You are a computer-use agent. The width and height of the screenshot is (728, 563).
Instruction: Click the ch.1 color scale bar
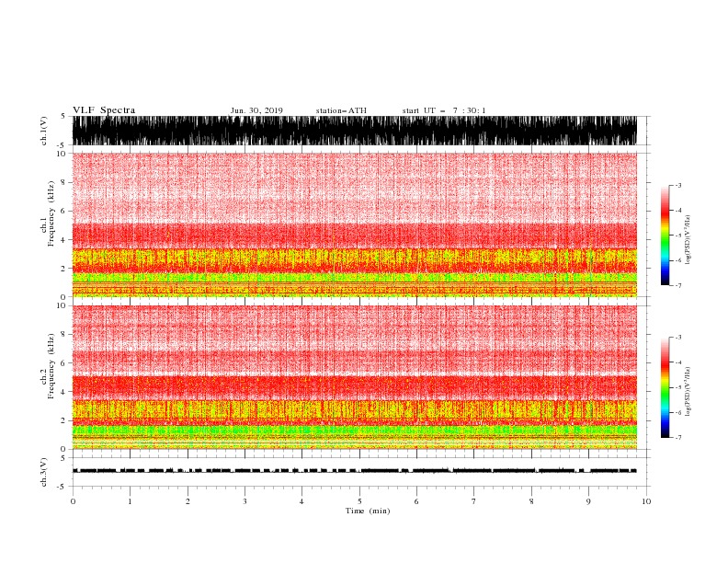click(x=665, y=236)
